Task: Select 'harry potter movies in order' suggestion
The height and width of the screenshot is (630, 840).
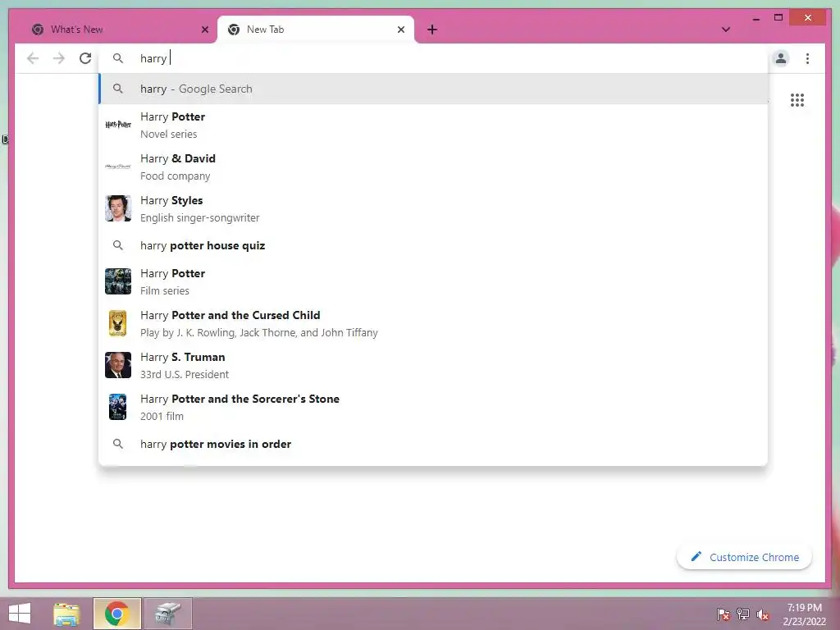Action: coord(433,444)
